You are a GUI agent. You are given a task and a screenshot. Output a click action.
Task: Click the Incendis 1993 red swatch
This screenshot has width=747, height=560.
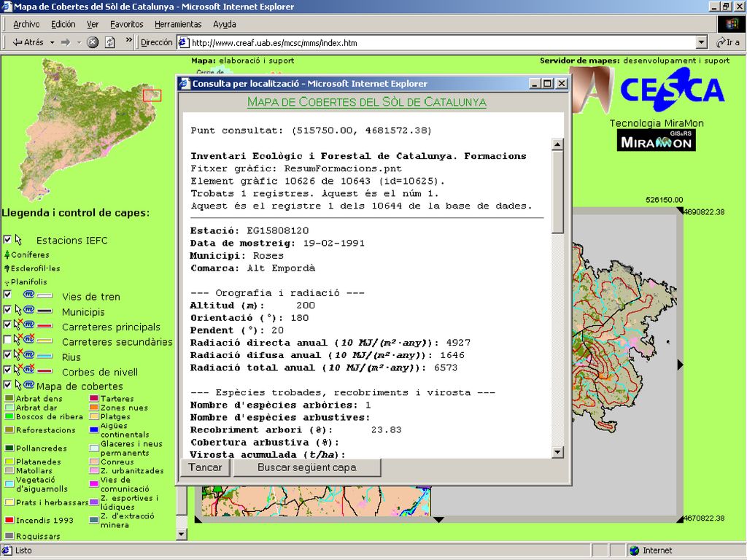point(9,520)
